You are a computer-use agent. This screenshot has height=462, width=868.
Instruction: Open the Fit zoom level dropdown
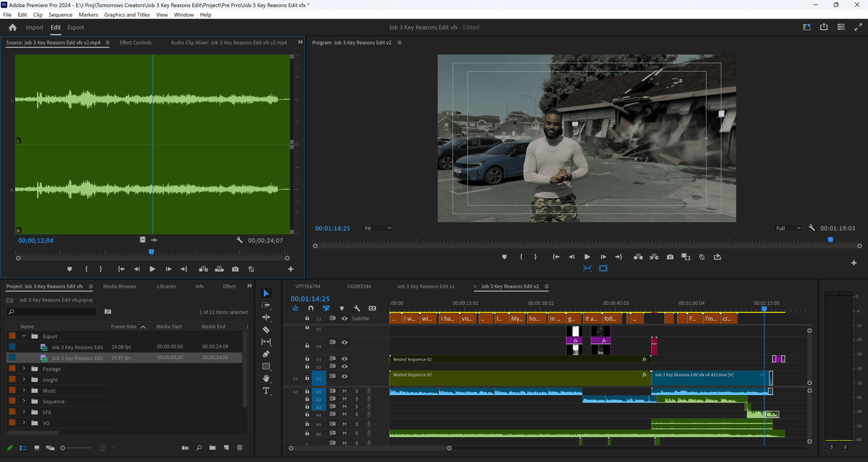point(377,228)
